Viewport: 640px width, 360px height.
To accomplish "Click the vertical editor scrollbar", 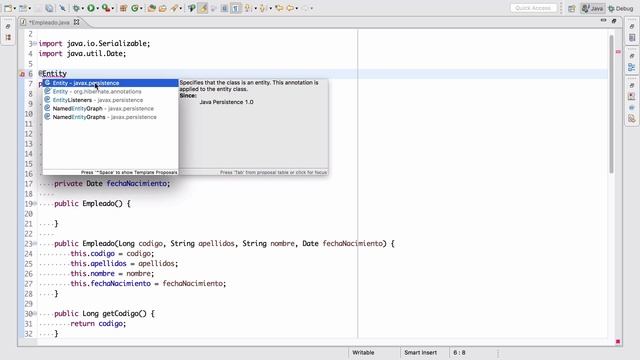I will (x=611, y=104).
